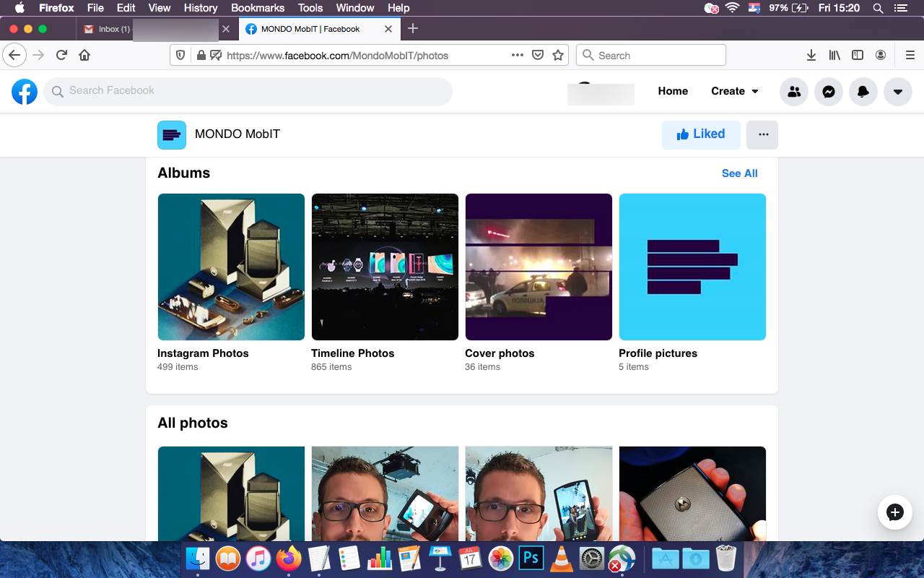Open Firefox downloads list
The height and width of the screenshot is (578, 924).
(x=811, y=55)
